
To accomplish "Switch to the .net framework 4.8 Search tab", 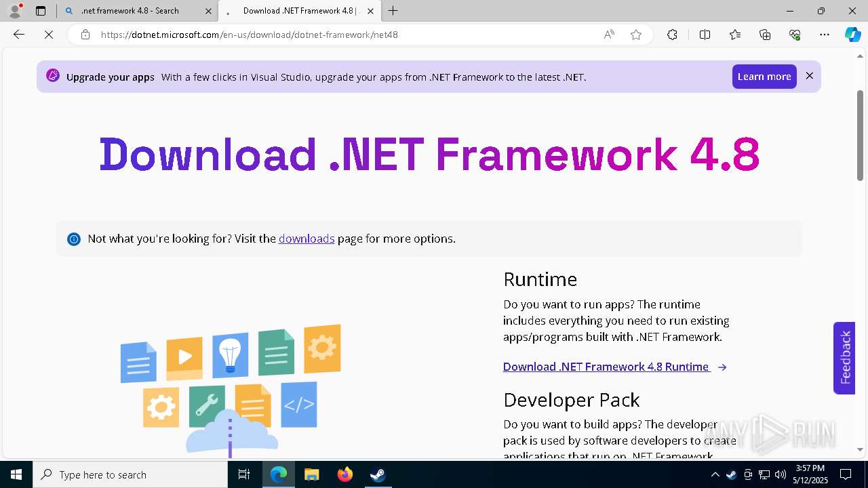I will click(129, 11).
